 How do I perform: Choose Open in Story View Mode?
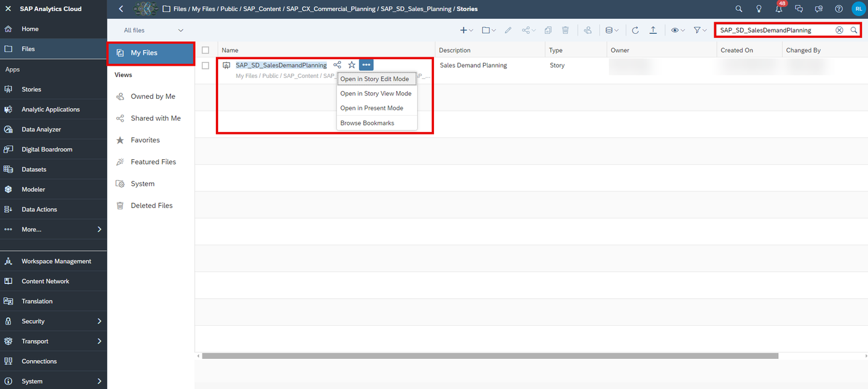[377, 93]
